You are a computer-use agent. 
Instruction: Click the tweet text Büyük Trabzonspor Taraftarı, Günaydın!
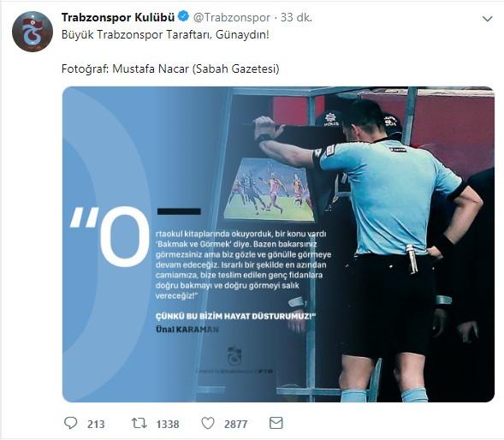165,35
